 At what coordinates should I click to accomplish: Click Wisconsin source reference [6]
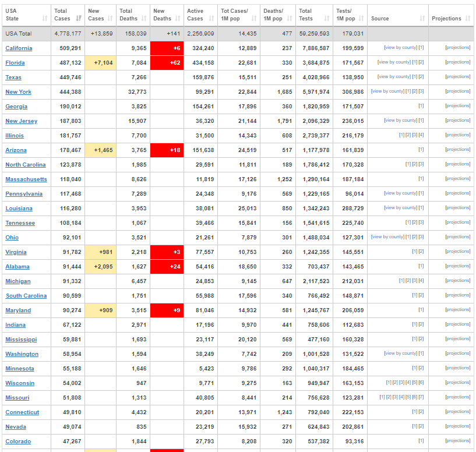coord(421,383)
